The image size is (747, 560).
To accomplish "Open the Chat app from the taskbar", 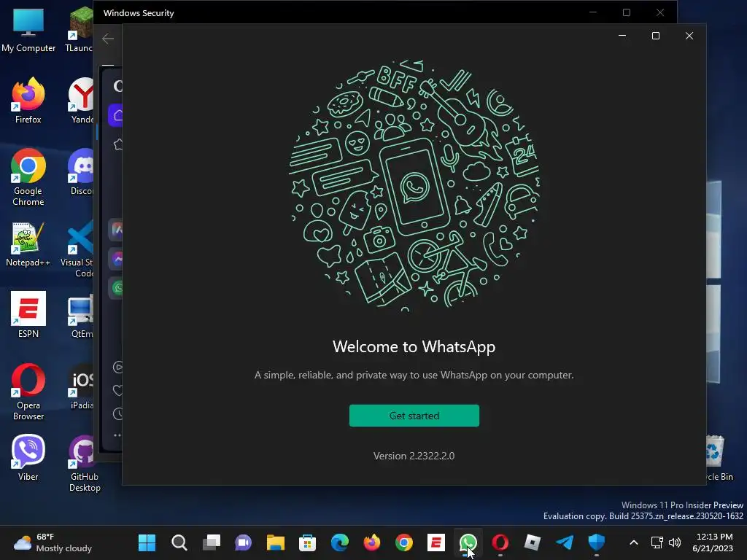I will click(244, 542).
